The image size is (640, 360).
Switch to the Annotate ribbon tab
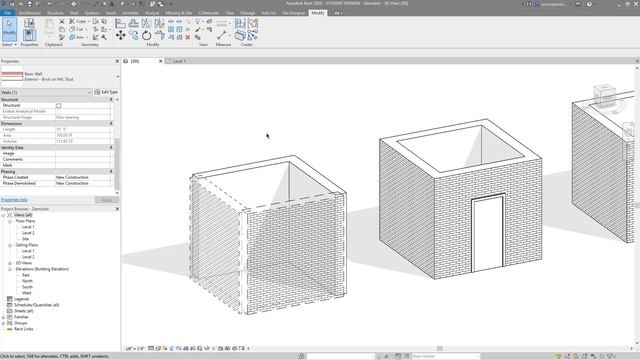coord(130,13)
